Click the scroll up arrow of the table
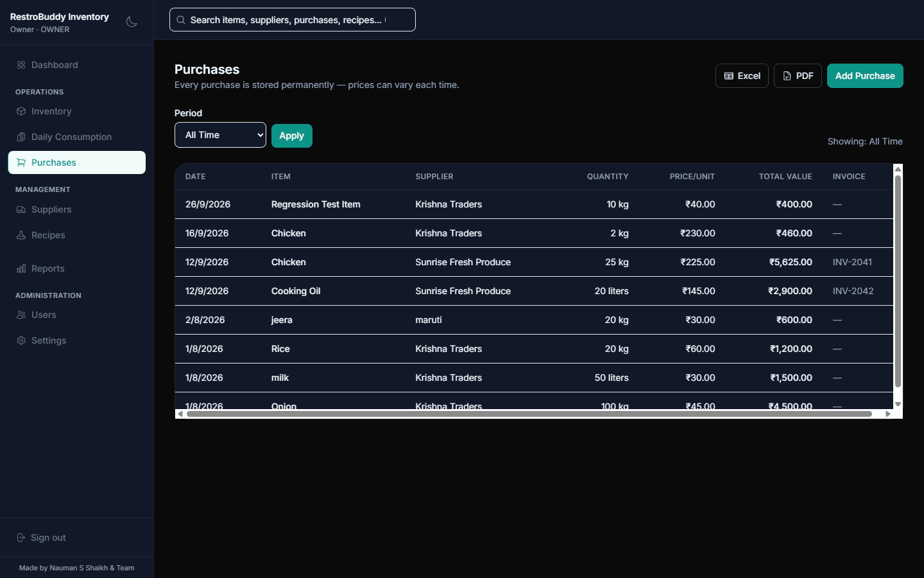 pyautogui.click(x=898, y=168)
